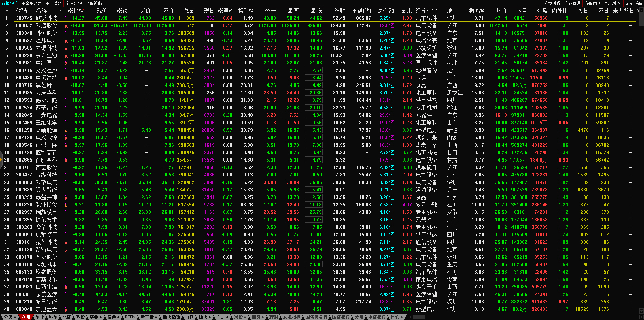Sort list by 总金额 column header
Image resolution: width=644 pixels, height=320 pixels.
386,11
